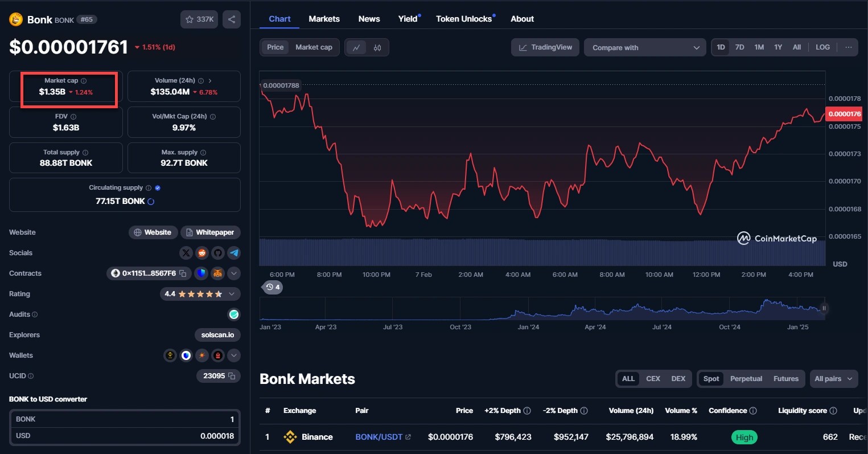The image size is (868, 454).
Task: Open the All pairs filter dropdown
Action: pos(833,379)
